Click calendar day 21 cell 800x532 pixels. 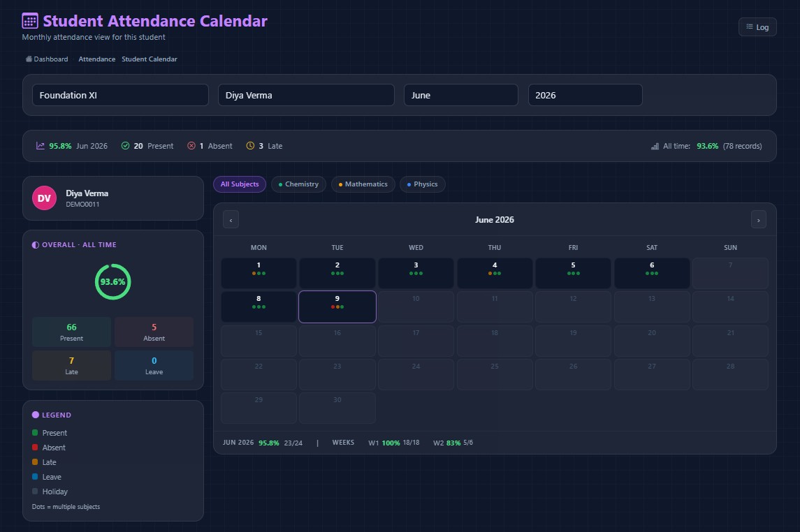[x=730, y=341]
